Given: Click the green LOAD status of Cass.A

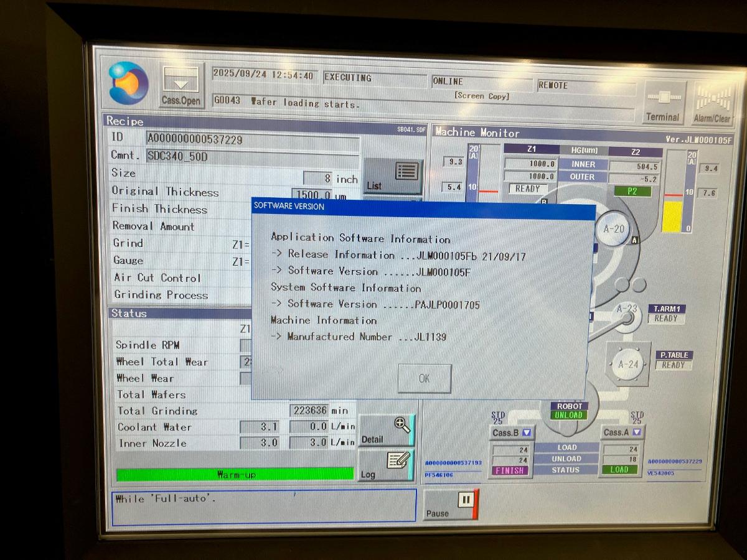Looking at the screenshot, I should coord(619,470).
